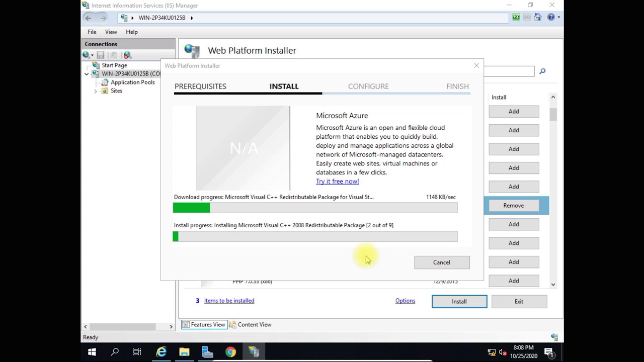Image resolution: width=644 pixels, height=362 pixels.
Task: Click the FINISH step tab
Action: pyautogui.click(x=457, y=86)
